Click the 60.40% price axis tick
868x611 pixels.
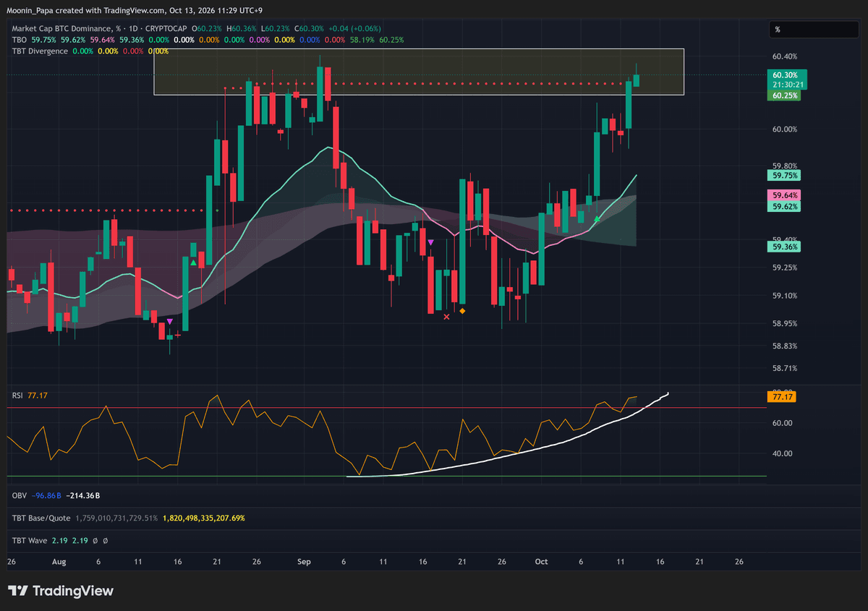[x=785, y=57]
